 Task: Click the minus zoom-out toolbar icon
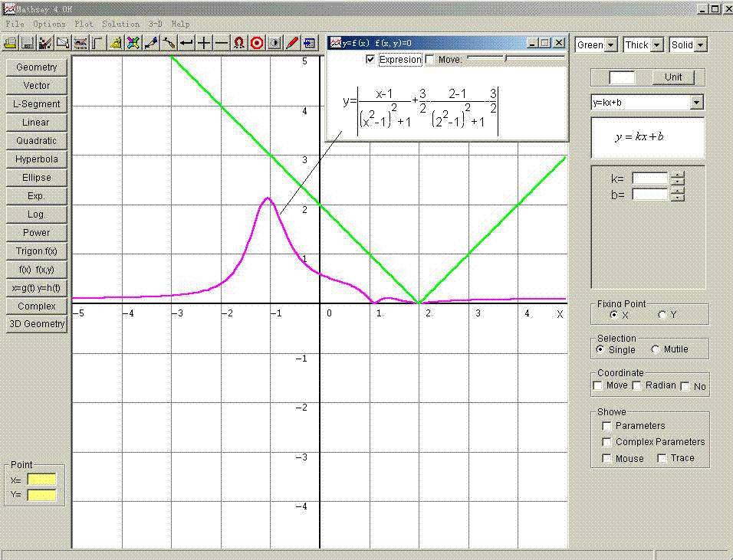(x=221, y=43)
